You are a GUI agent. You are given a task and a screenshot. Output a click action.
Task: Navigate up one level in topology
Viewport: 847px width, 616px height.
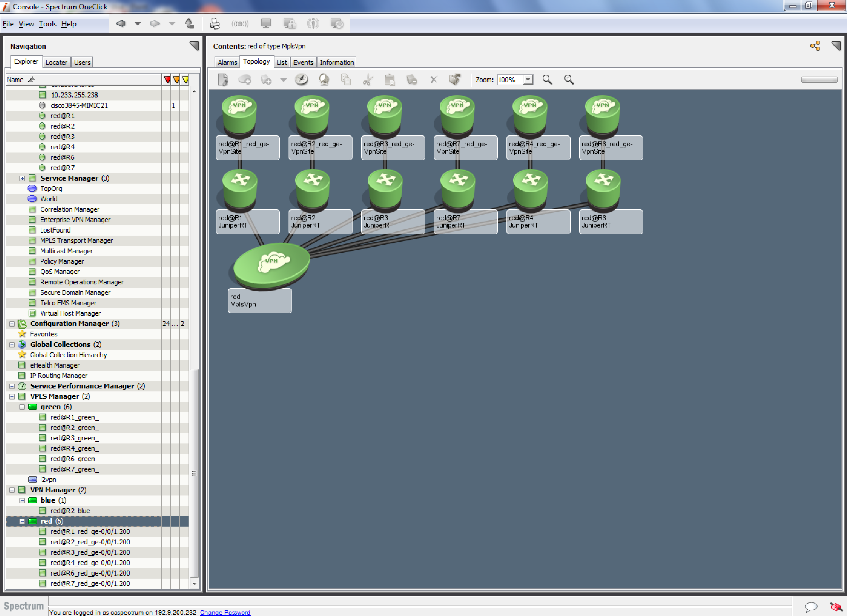(189, 23)
